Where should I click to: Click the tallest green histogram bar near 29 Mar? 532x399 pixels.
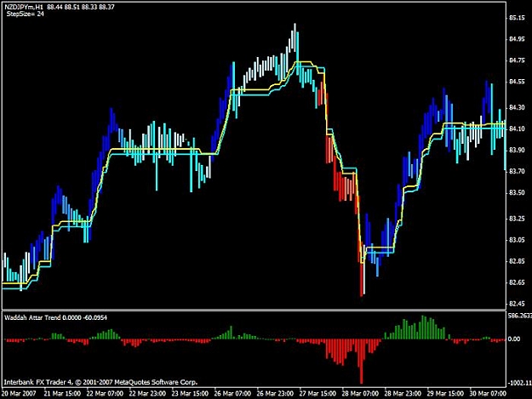coord(423,328)
